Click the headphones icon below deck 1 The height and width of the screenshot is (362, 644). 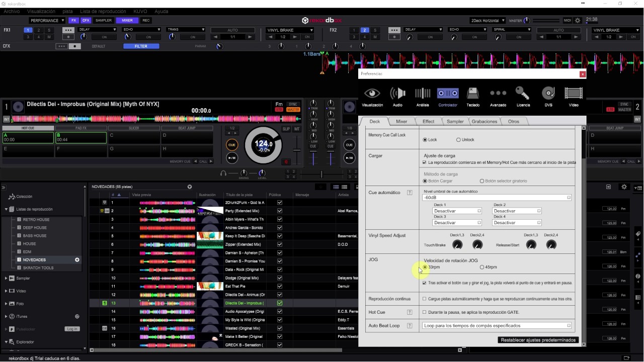pos(223,173)
